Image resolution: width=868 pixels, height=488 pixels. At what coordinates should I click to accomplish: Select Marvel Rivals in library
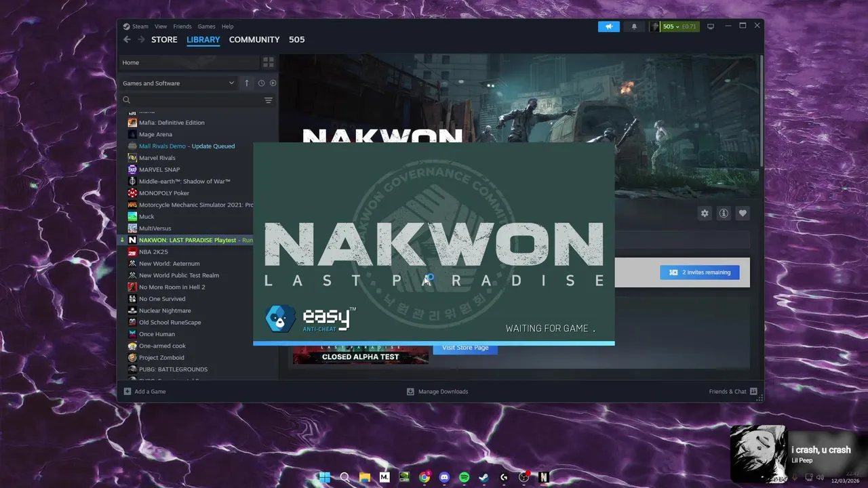coord(157,158)
